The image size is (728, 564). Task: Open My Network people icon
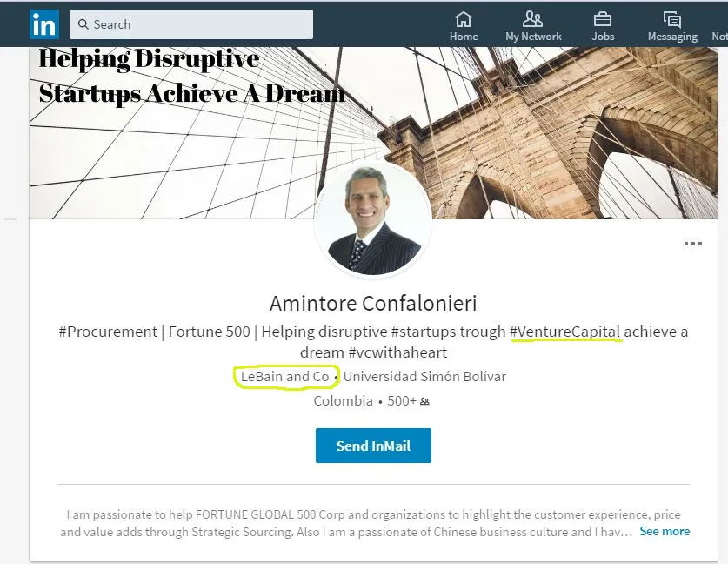pos(532,19)
